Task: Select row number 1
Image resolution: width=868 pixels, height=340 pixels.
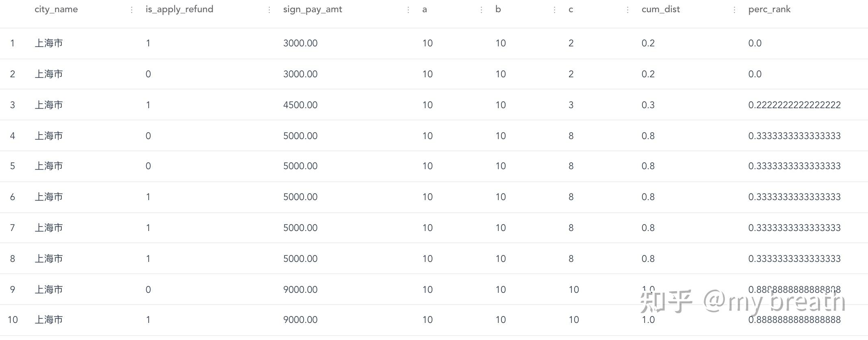Action: 13,43
